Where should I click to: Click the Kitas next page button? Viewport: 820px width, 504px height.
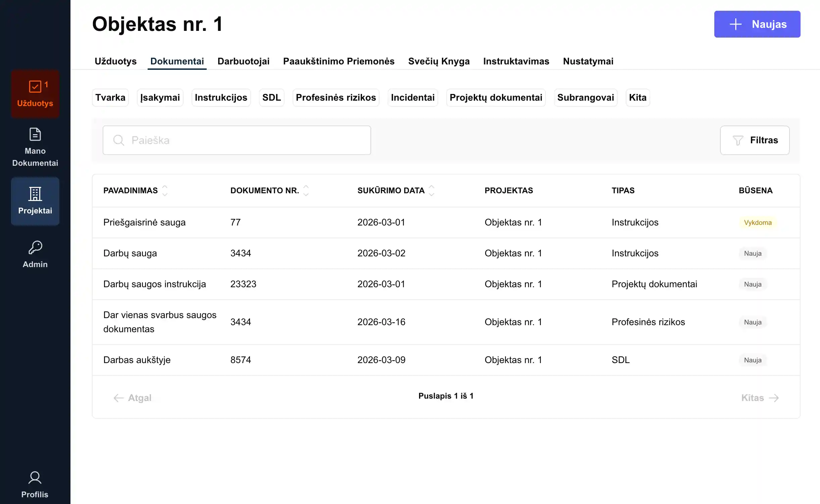[760, 398]
